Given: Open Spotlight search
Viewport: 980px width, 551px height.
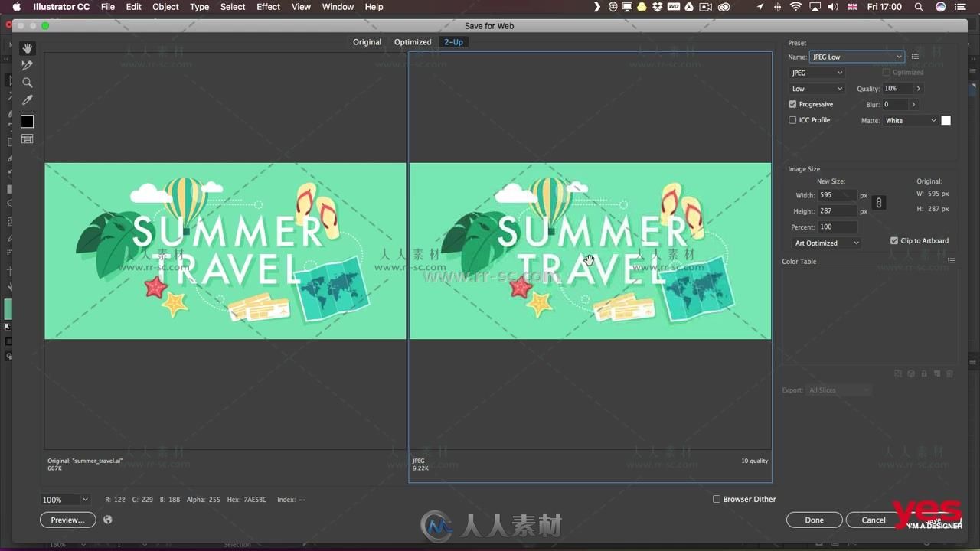Looking at the screenshot, I should 919,7.
